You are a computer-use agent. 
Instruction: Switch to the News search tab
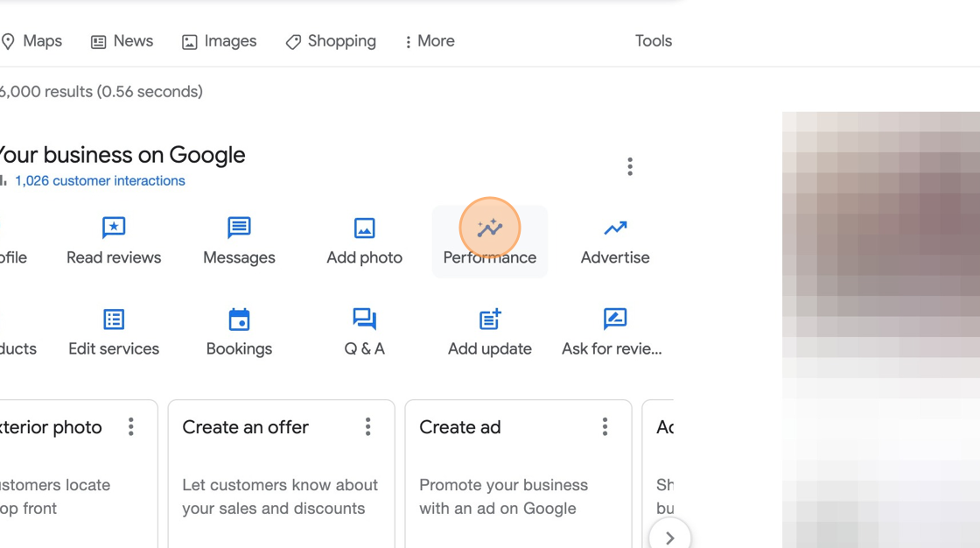pyautogui.click(x=122, y=41)
